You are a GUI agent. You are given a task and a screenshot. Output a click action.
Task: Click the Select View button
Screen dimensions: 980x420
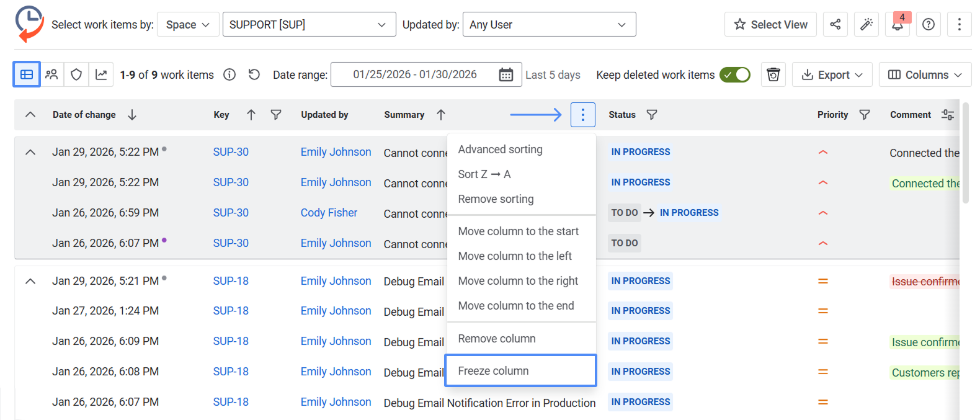click(x=770, y=24)
